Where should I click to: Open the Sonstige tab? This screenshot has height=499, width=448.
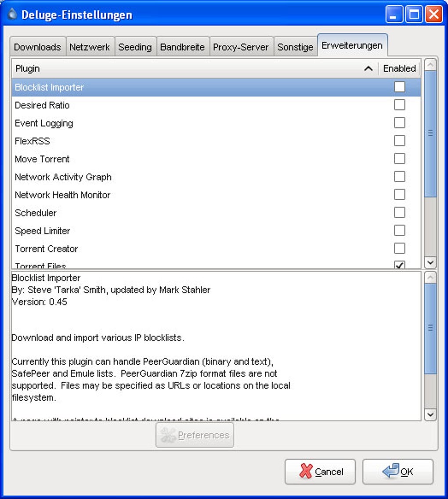pyautogui.click(x=295, y=47)
